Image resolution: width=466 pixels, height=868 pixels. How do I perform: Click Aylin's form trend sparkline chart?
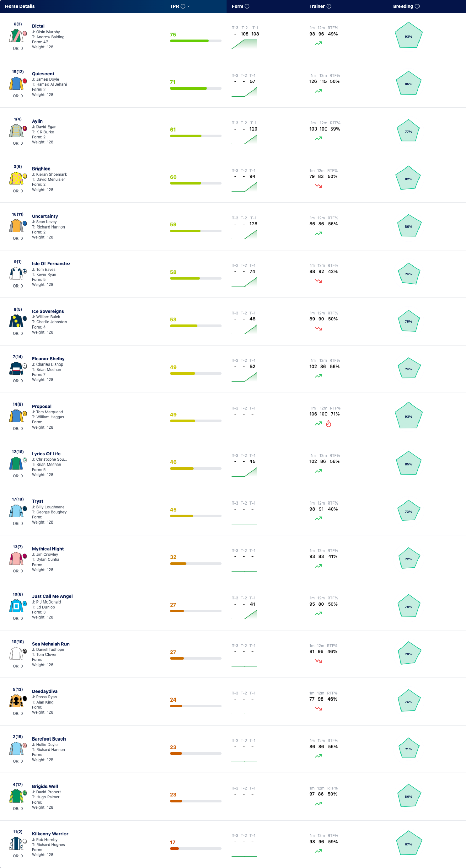tap(244, 139)
